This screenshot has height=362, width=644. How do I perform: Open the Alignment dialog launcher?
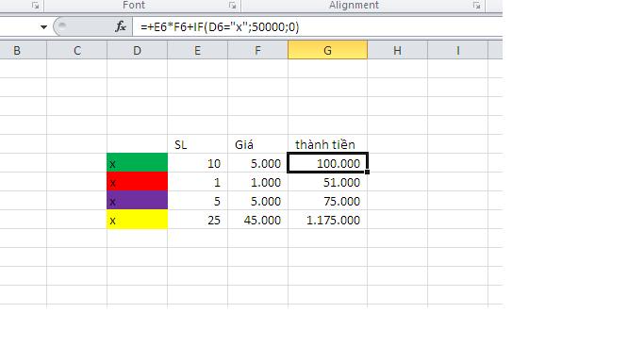[x=476, y=6]
